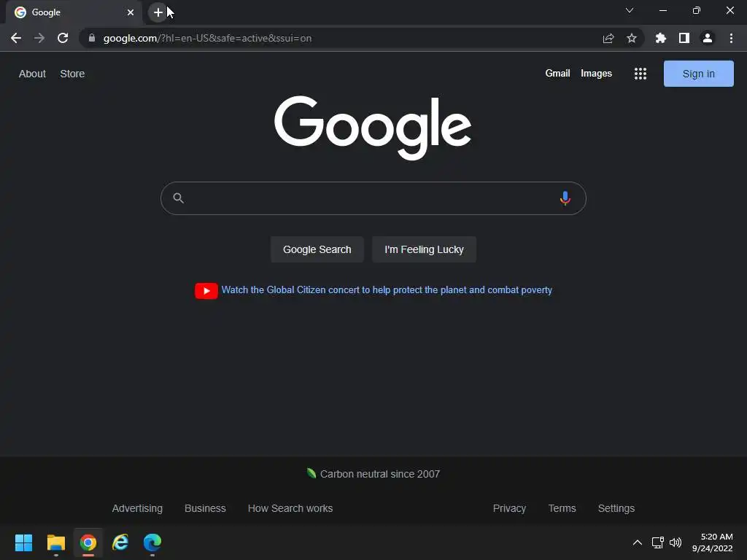Click the forward navigation arrow
The image size is (747, 560).
(39, 38)
